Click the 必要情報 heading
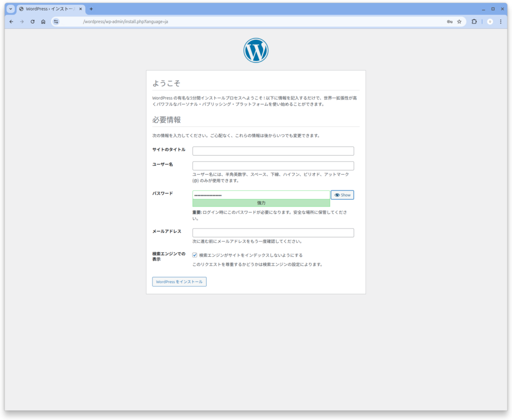 click(x=166, y=120)
